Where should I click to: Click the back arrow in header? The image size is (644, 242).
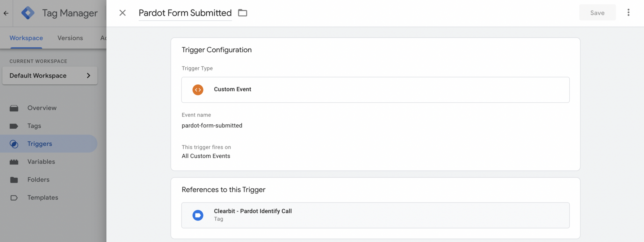(6, 13)
